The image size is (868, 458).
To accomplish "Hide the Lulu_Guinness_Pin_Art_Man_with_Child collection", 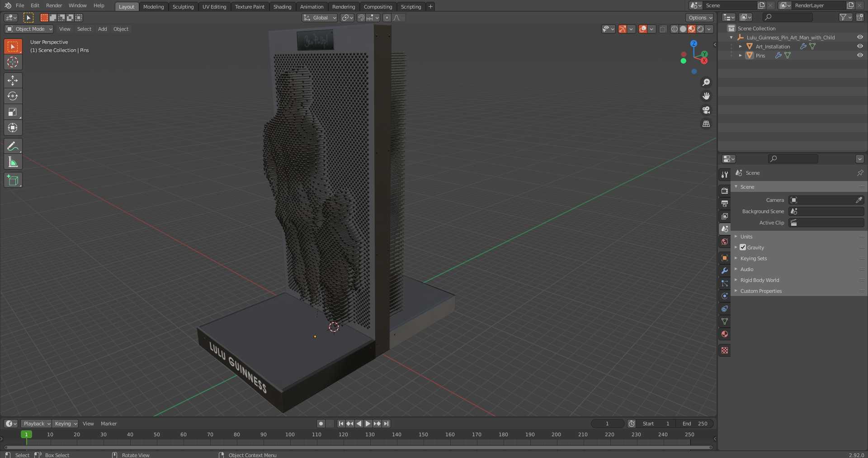I will [860, 37].
